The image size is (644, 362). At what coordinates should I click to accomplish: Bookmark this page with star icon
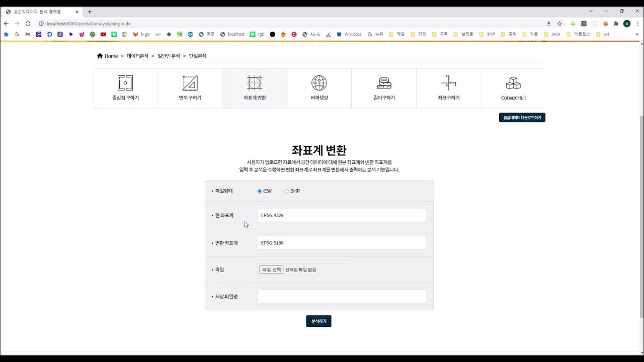pos(559,24)
